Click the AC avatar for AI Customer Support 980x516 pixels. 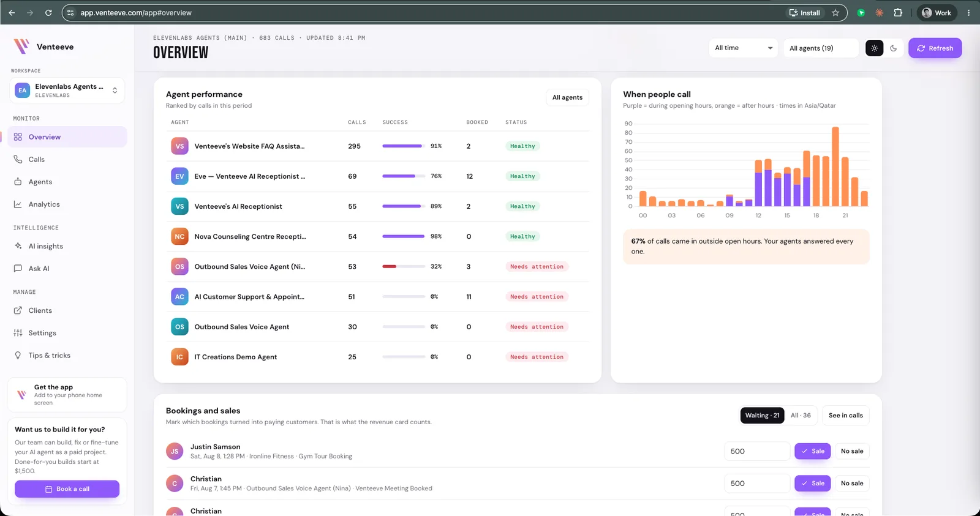179,297
